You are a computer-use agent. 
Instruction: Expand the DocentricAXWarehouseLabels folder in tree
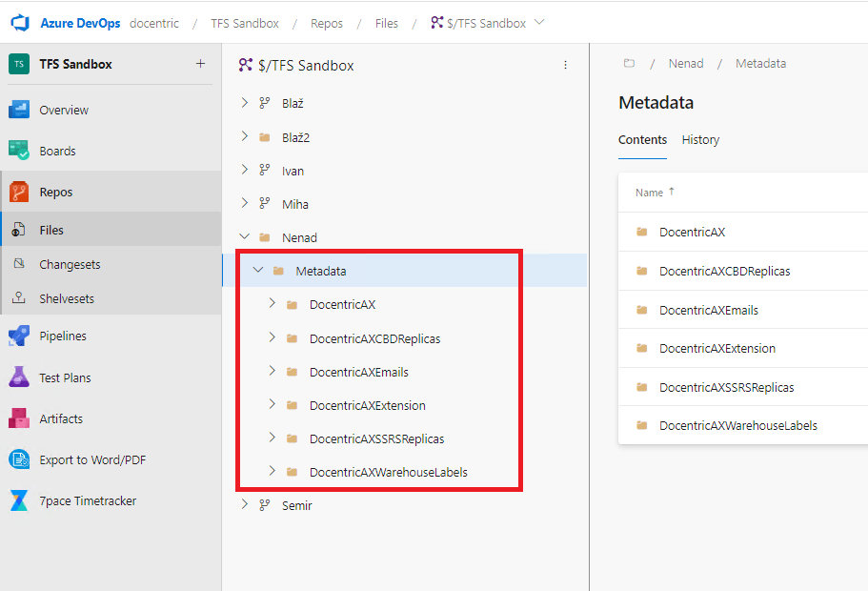[x=272, y=471]
